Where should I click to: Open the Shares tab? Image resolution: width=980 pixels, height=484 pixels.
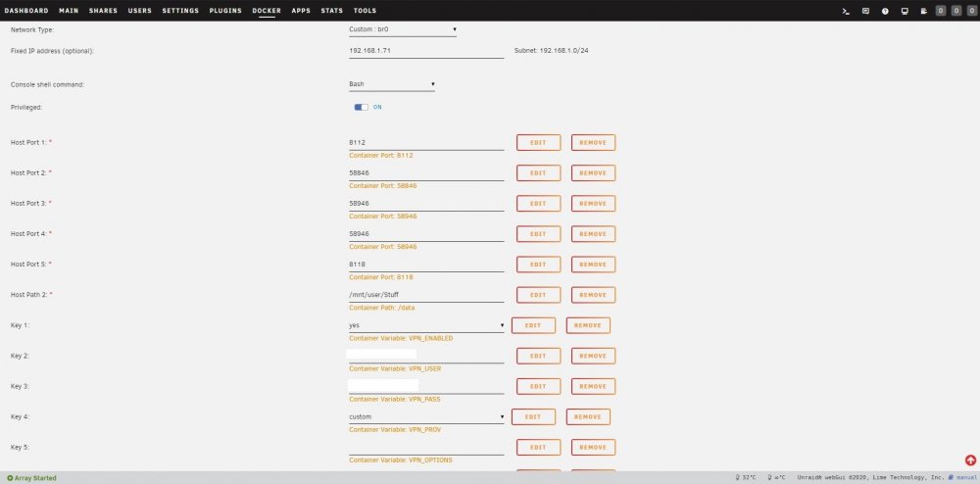[103, 11]
